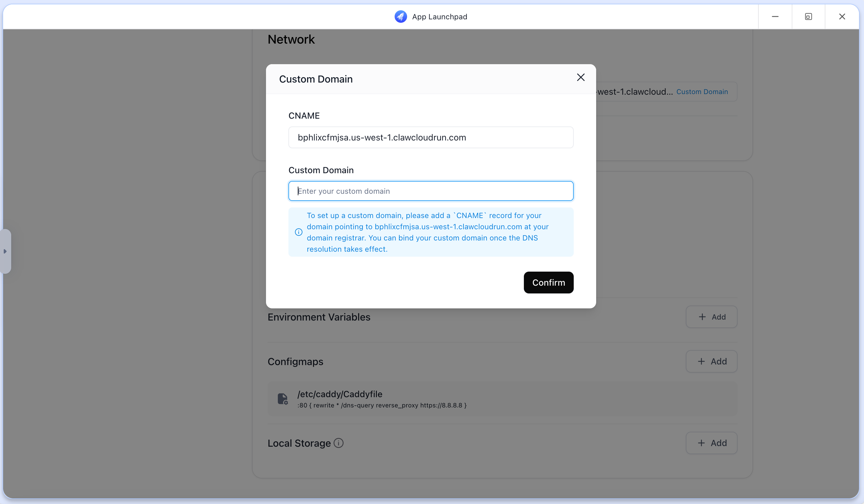The image size is (864, 504).
Task: Minimize the App Launchpad window
Action: click(x=776, y=17)
